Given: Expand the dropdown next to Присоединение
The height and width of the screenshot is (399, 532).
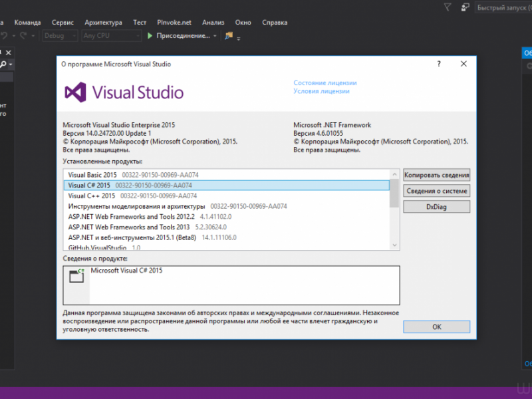Looking at the screenshot, I should (x=215, y=36).
